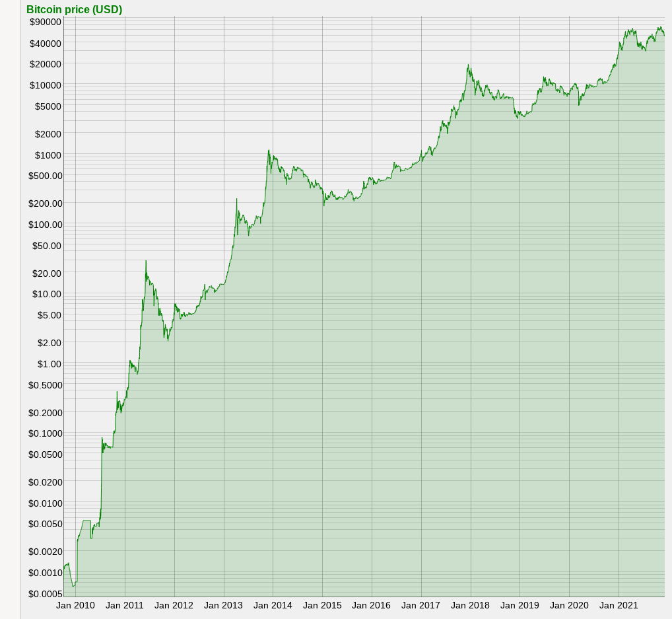Click the $2.00 y-axis label
The width and height of the screenshot is (672, 619).
[x=50, y=343]
